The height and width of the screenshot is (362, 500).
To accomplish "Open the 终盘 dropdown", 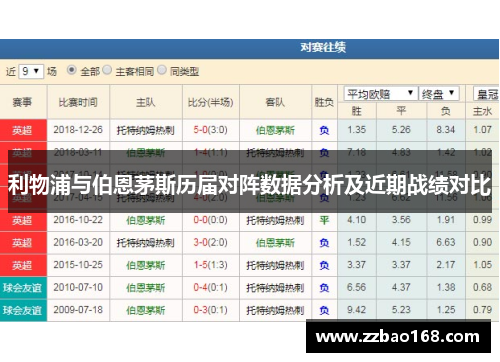I will tap(439, 94).
